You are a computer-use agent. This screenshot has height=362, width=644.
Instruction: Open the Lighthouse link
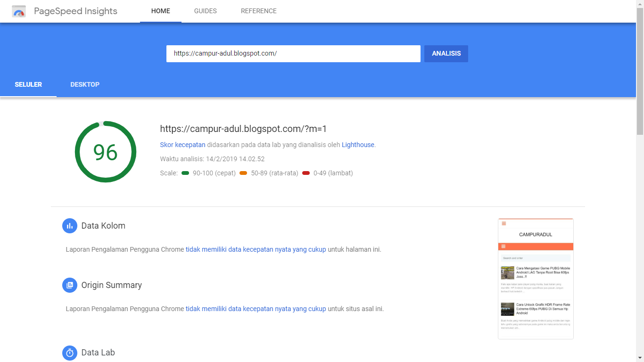pyautogui.click(x=358, y=145)
